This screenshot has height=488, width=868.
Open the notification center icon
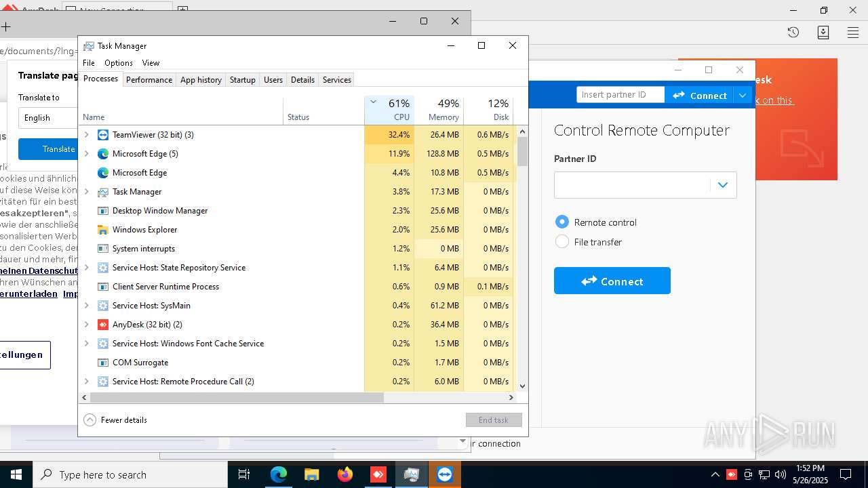tap(846, 474)
